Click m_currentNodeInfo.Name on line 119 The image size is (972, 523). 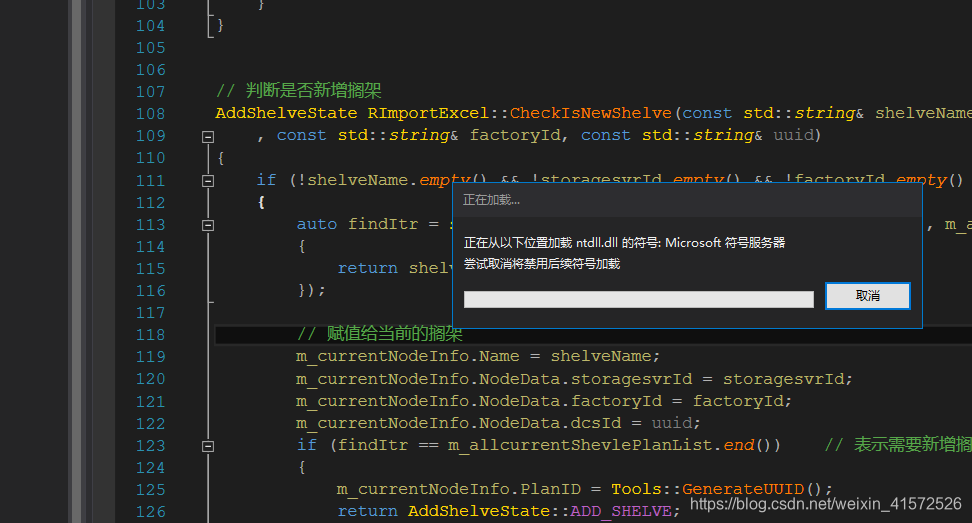coord(407,356)
